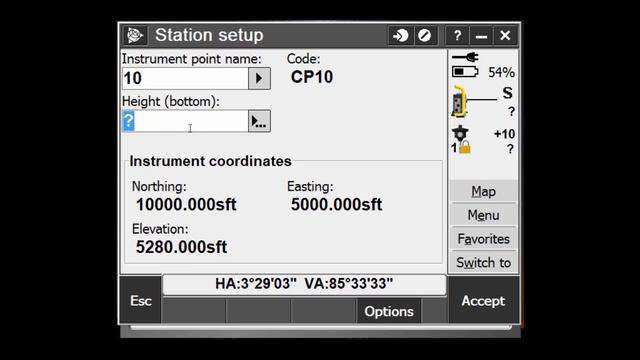Click the Northing value 10000.000sft

[186, 204]
